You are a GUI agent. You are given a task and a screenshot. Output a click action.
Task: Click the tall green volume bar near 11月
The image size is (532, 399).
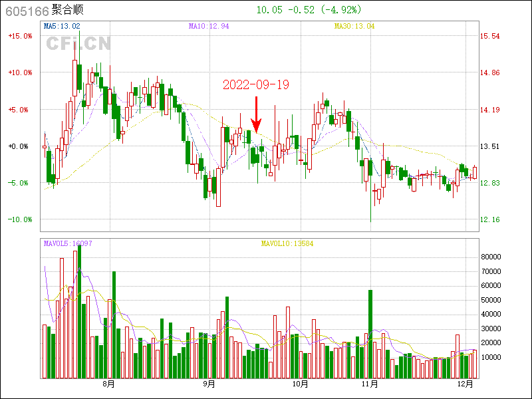370,333
